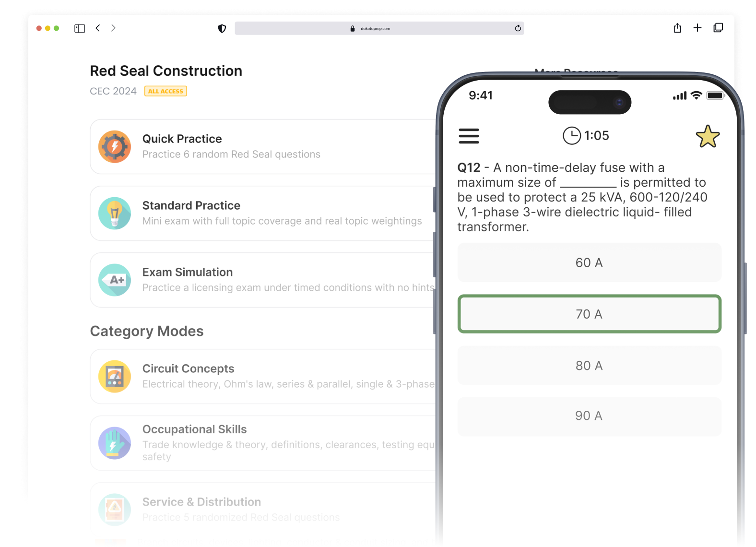
Task: Open a new tab with the plus icon
Action: (x=697, y=28)
